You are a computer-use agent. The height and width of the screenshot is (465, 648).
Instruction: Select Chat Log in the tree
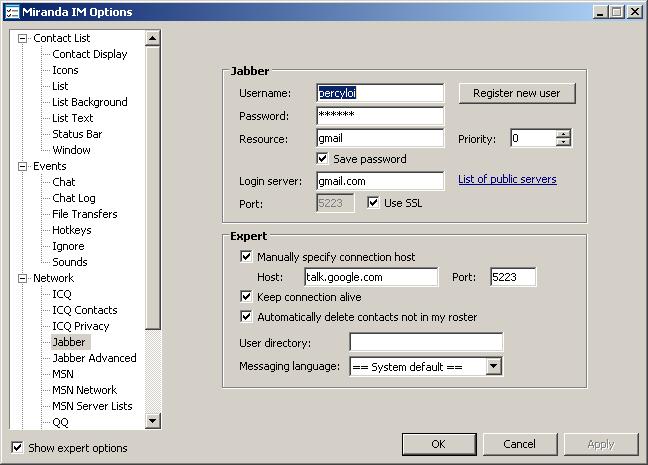pyautogui.click(x=74, y=198)
